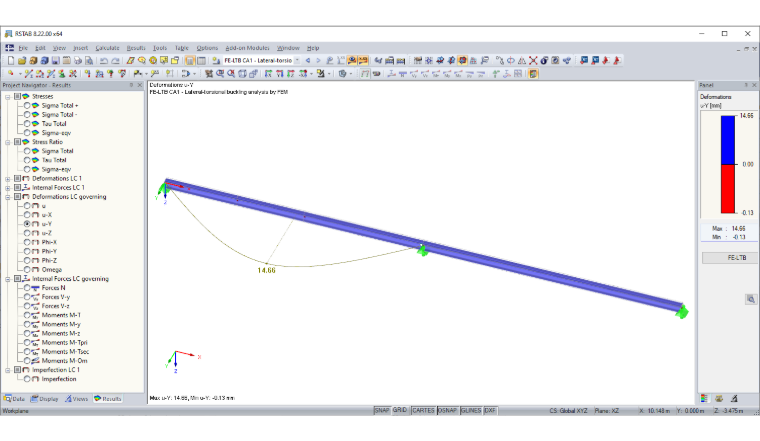Toggle the deformation display icon in second toolbar
Viewport: 760px width, 441px height.
coord(365,74)
